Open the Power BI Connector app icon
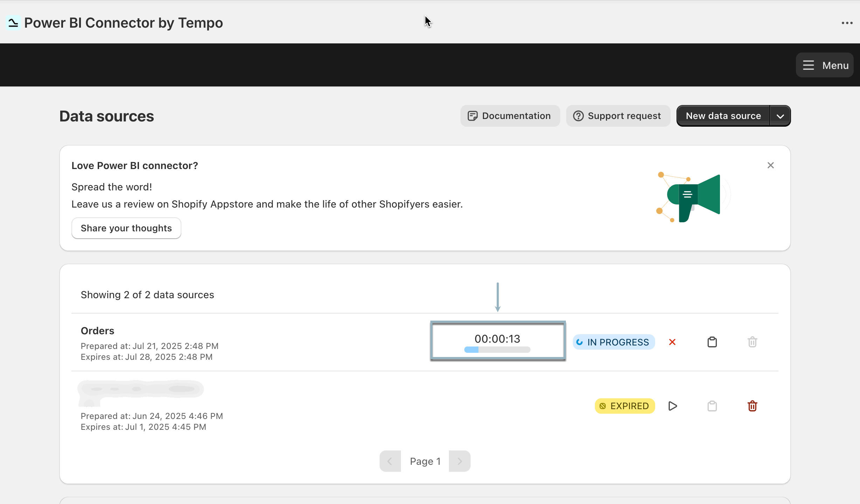This screenshot has height=504, width=860. click(13, 22)
